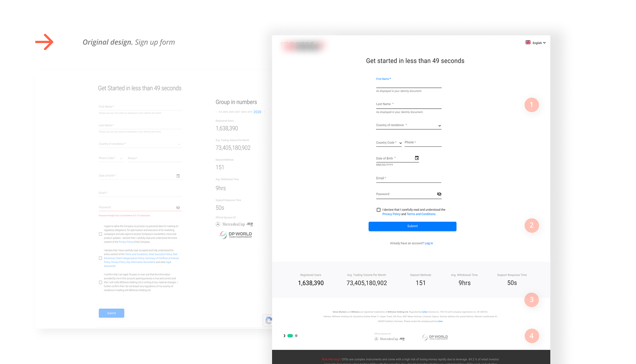The width and height of the screenshot is (636, 364).
Task: Focus Email field in redesigned form
Action: point(408,179)
